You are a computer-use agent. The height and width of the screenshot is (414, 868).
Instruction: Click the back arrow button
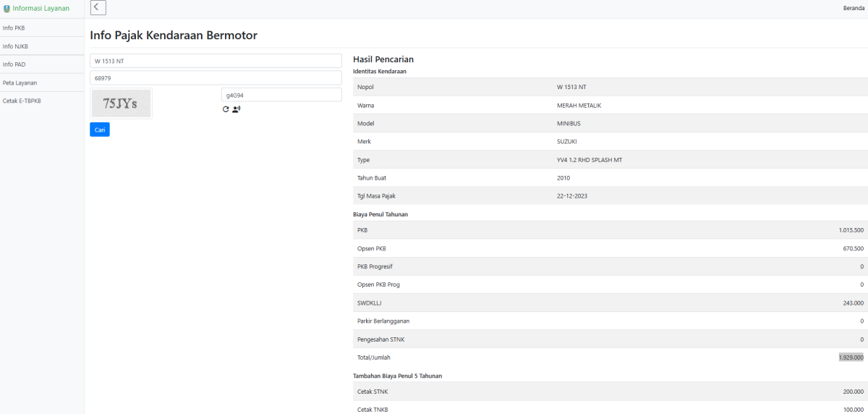98,8
